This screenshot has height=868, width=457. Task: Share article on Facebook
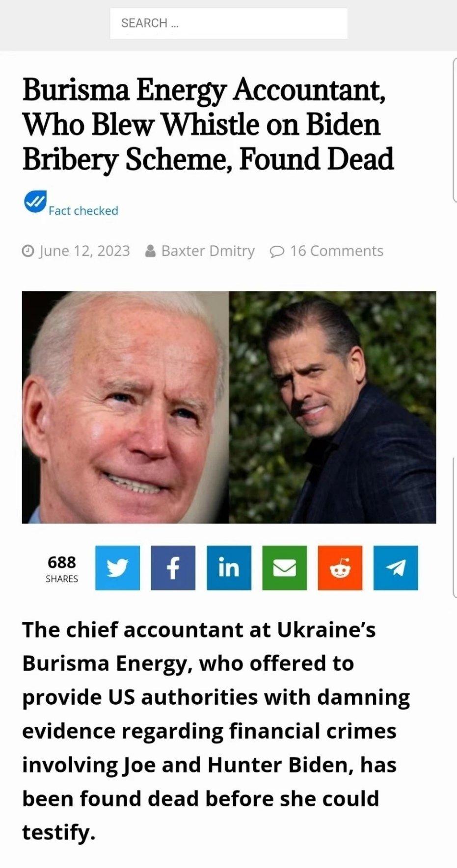pos(173,567)
